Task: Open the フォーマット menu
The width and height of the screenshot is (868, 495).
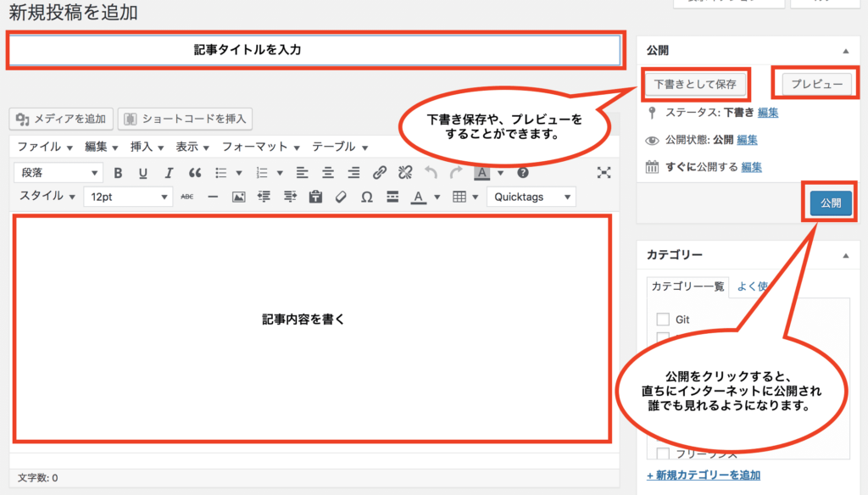Action: point(261,147)
